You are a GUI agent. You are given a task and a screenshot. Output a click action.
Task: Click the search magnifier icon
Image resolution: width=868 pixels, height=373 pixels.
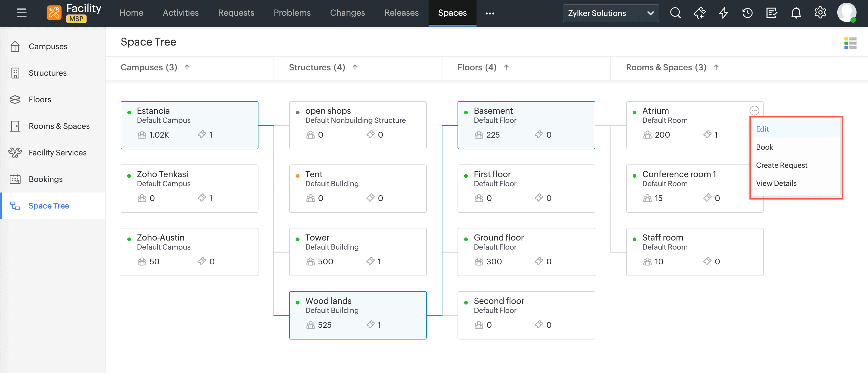675,13
